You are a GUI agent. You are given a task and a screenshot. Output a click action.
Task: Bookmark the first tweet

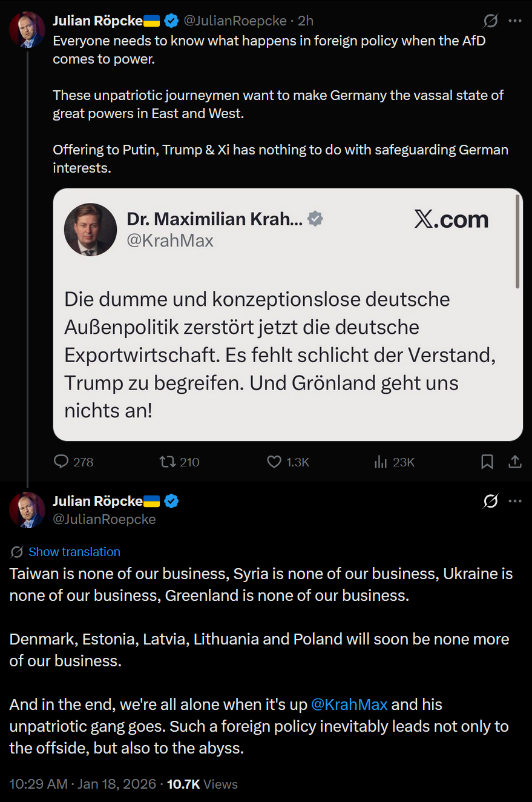[x=487, y=462]
